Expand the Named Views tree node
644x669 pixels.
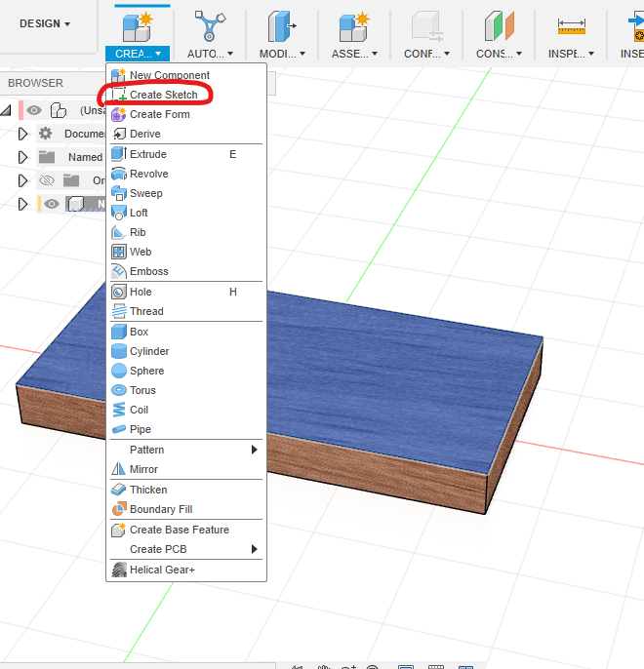coord(22,157)
